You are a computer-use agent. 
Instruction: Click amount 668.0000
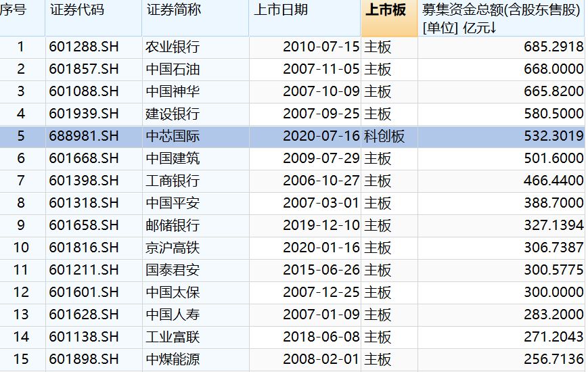click(501, 70)
